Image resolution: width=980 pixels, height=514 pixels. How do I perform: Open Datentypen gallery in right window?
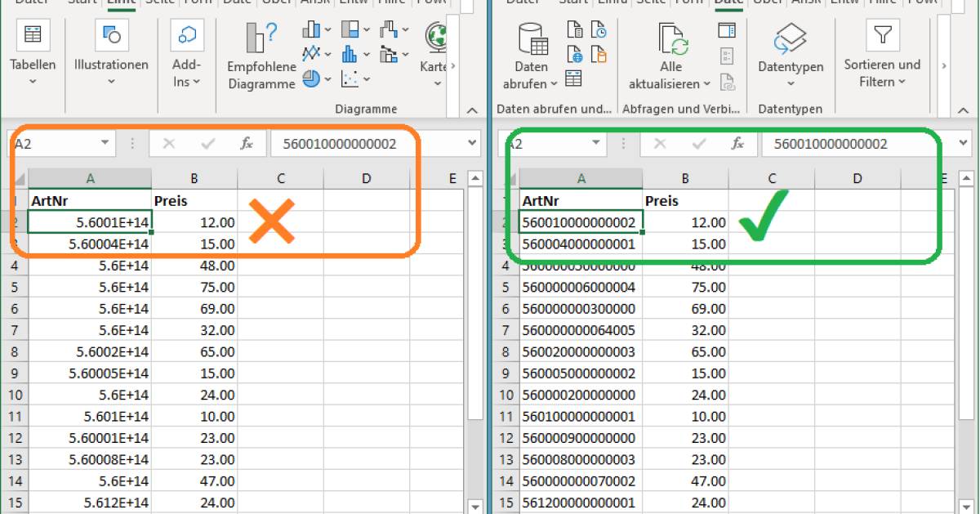(791, 56)
